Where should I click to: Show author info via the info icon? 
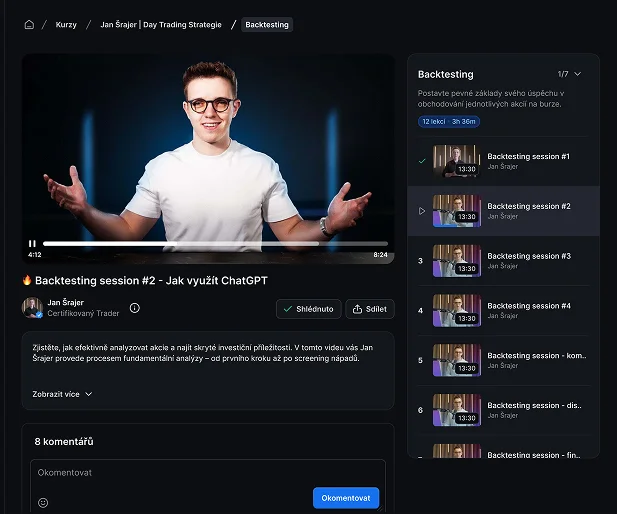[135, 308]
